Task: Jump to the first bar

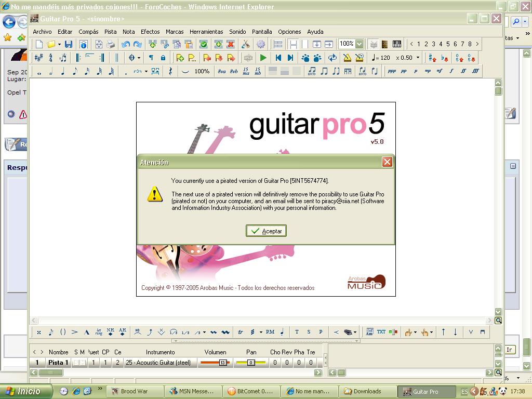Action: coord(278,58)
